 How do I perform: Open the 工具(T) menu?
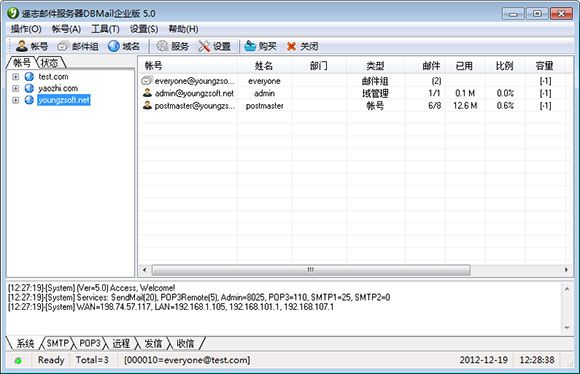click(105, 29)
